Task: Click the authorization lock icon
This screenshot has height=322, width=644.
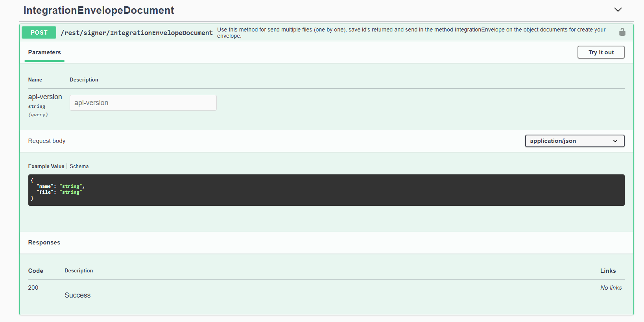Action: [622, 32]
